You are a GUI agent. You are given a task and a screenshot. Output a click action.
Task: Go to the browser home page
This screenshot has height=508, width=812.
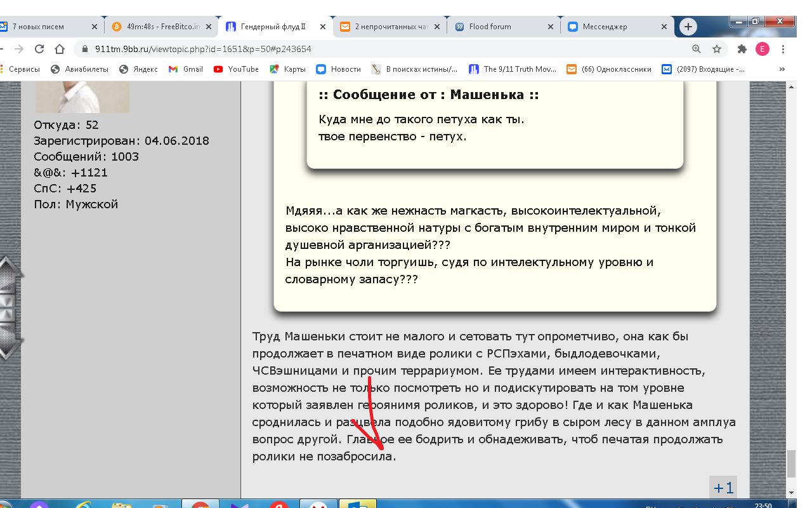(x=60, y=49)
